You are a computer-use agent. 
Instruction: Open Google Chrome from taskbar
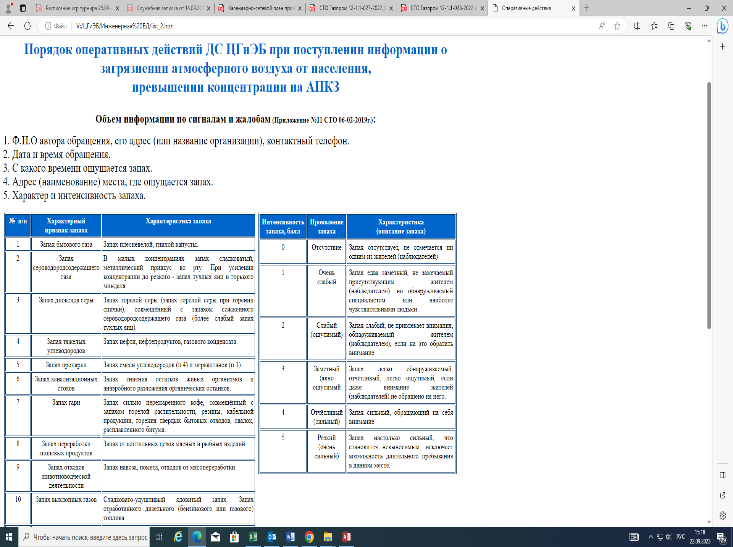[x=309, y=537]
